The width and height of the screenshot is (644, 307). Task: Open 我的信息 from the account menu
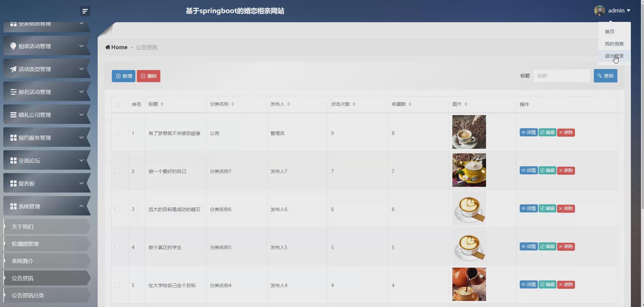pyautogui.click(x=613, y=44)
